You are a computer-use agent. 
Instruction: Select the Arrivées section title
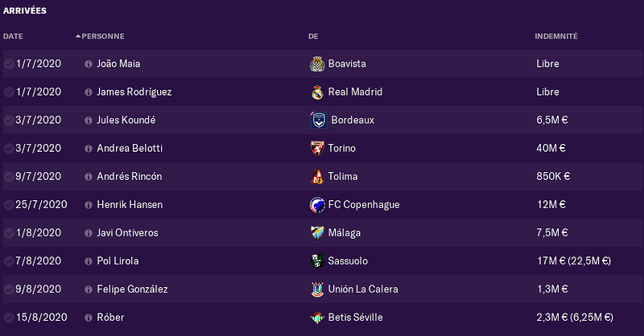point(25,10)
